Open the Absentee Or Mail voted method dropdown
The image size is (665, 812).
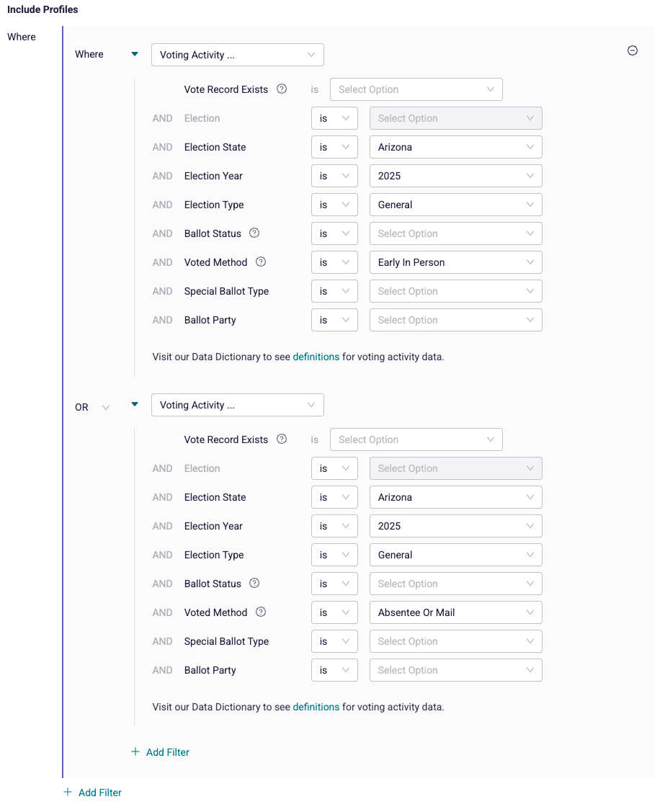point(456,612)
